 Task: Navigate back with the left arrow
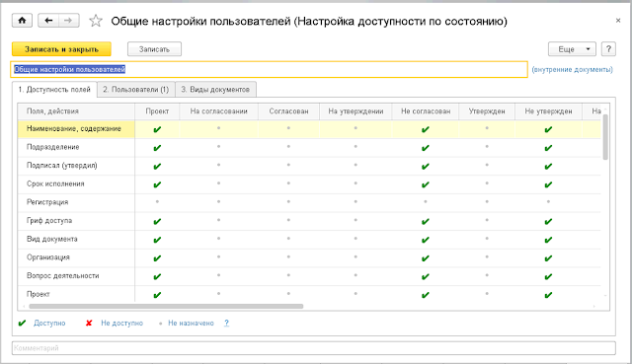[x=48, y=20]
